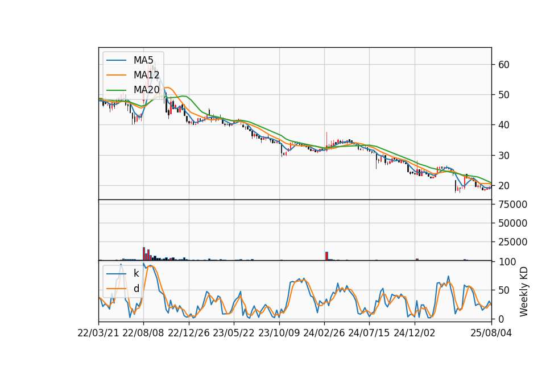The width and height of the screenshot is (546, 392).
Task: Click the MA20 legend label
Action: pyautogui.click(x=147, y=90)
